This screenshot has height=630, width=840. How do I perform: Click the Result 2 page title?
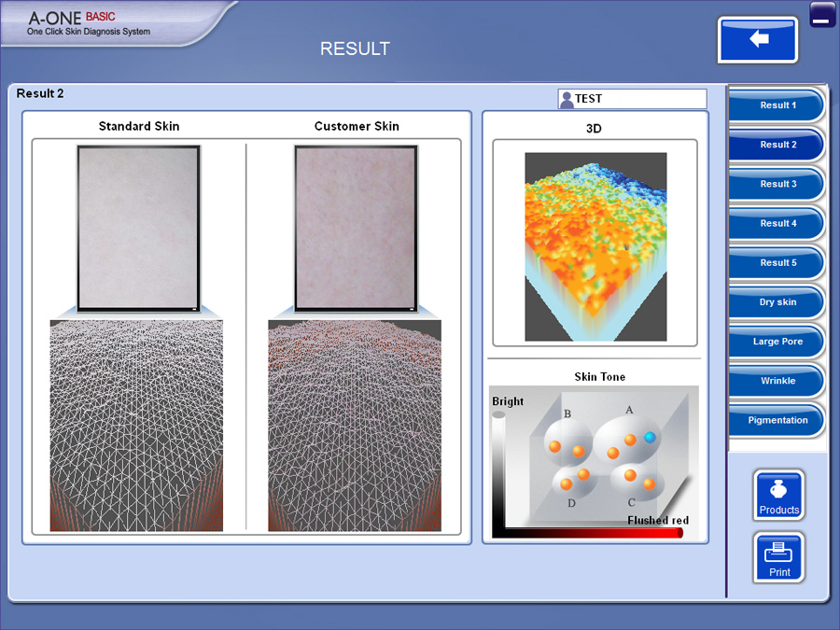[40, 93]
